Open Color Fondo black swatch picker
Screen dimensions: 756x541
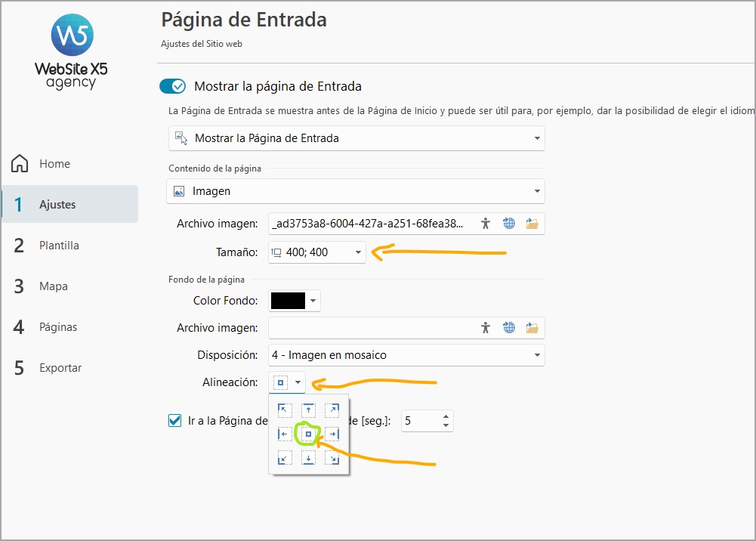295,301
